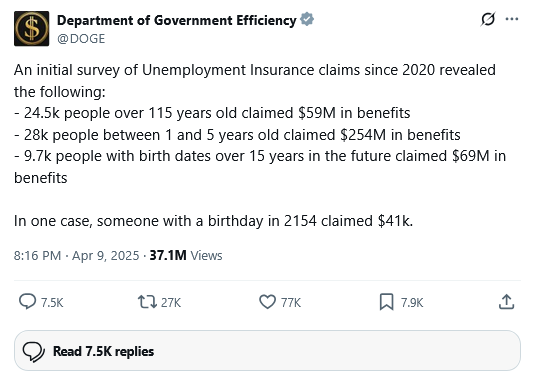Bookmark the post with the bookmark icon
Viewport: 535px width, 377px height.
click(x=386, y=302)
